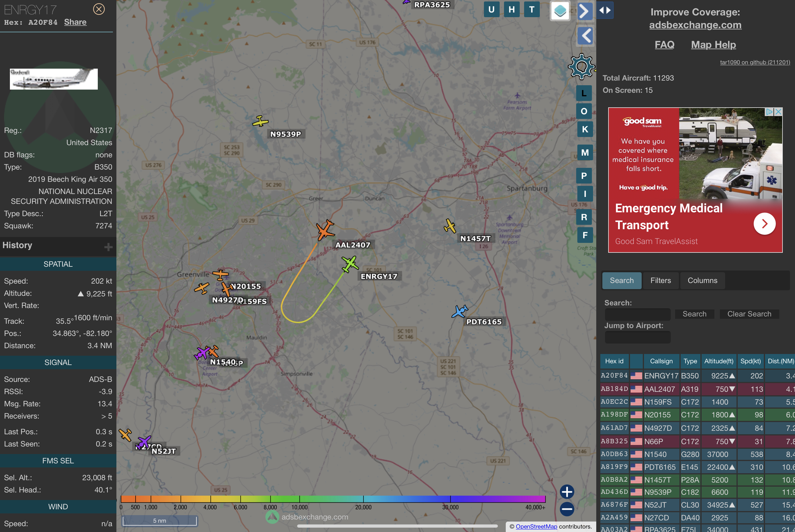Expand History with the plus icon
The height and width of the screenshot is (532, 795).
pyautogui.click(x=108, y=247)
